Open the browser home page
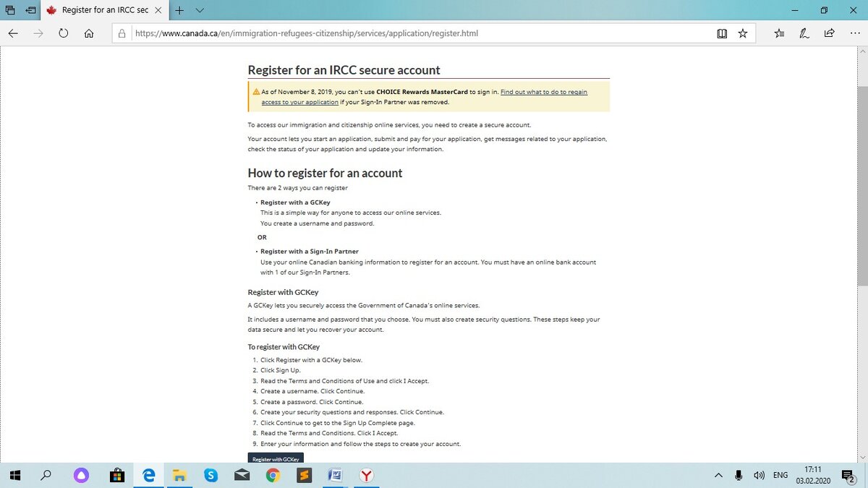Viewport: 868px width, 488px height. click(89, 33)
